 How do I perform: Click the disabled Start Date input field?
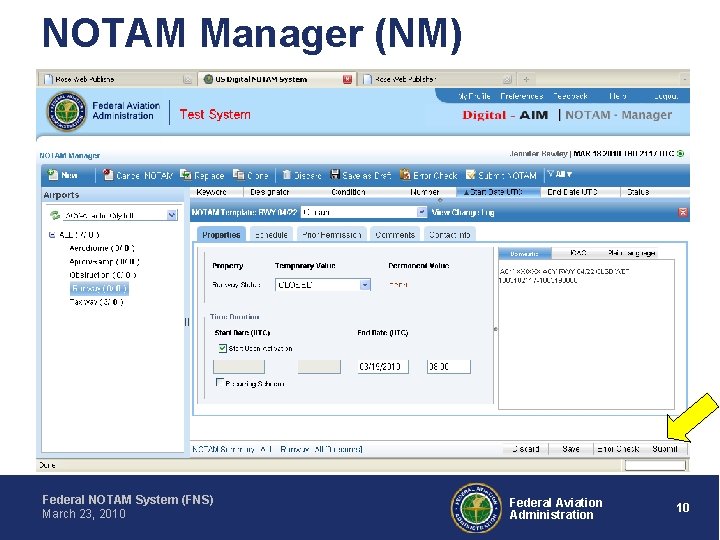click(239, 366)
